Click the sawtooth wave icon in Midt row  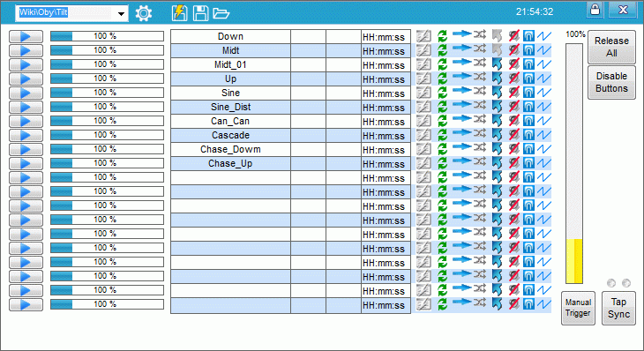click(544, 50)
